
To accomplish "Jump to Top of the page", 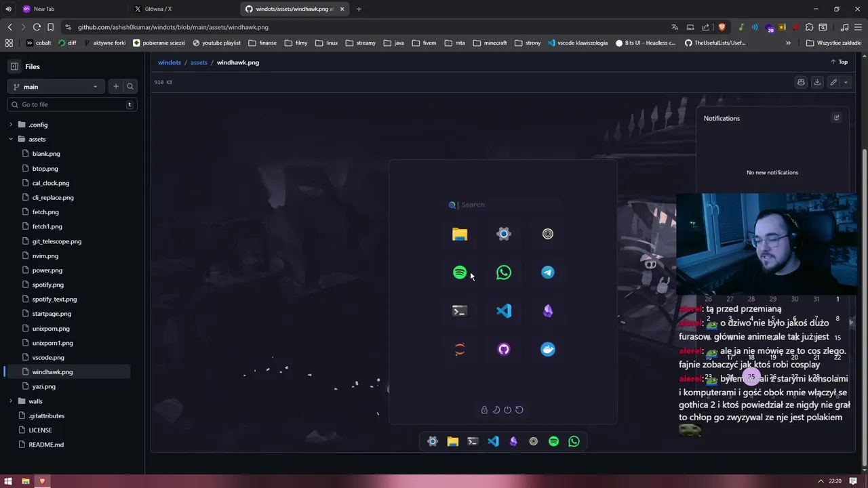I will tap(840, 62).
